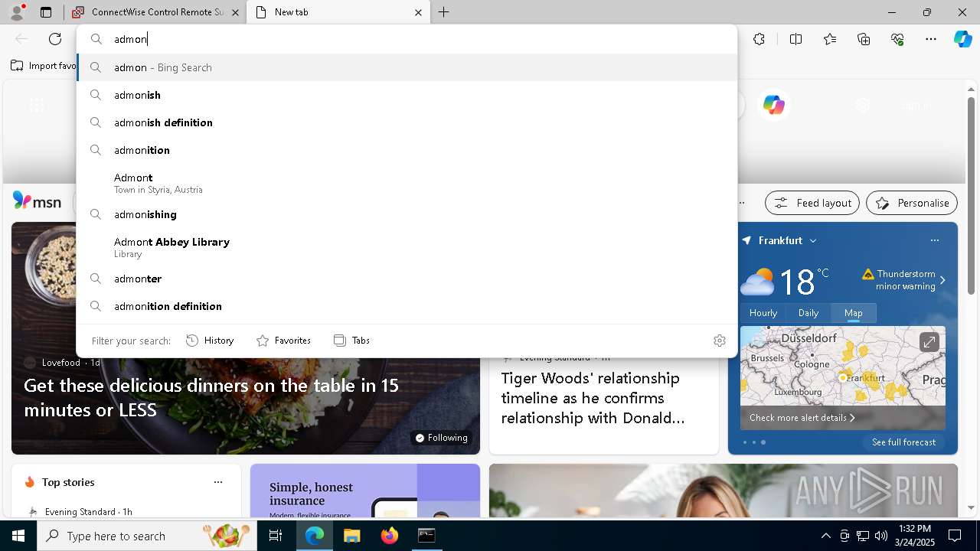Toggle the Split screen icon
The height and width of the screenshot is (551, 980).
pos(795,39)
